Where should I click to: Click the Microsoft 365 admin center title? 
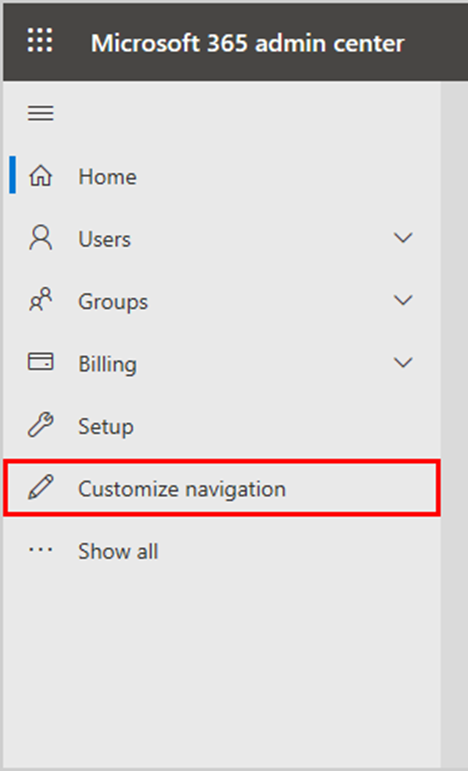pos(248,43)
